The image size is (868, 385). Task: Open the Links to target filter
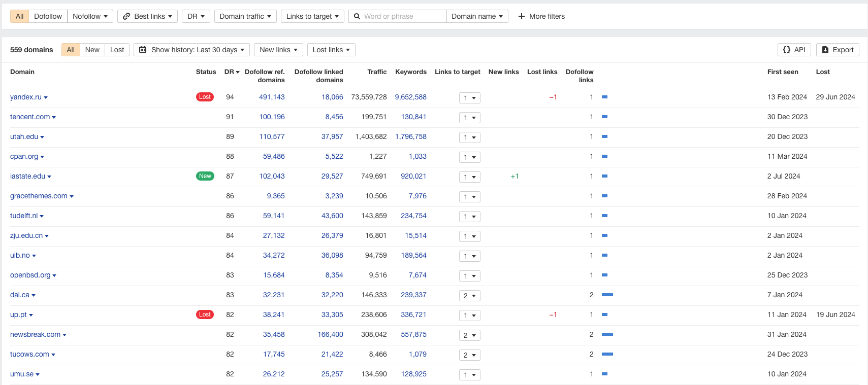[312, 16]
